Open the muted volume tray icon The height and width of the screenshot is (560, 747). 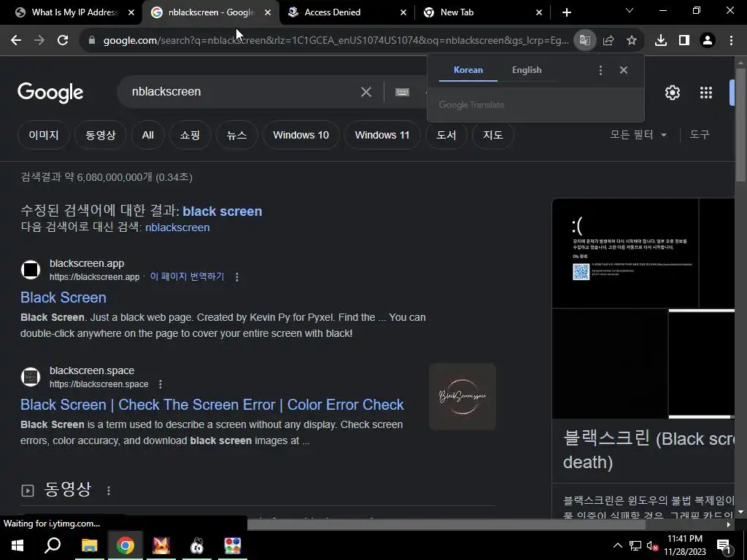[652, 545]
